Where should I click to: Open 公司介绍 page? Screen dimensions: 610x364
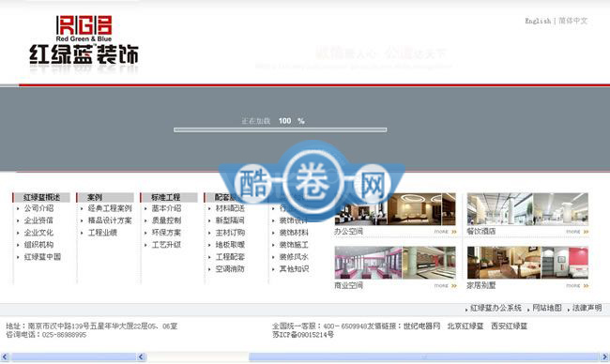click(x=38, y=208)
